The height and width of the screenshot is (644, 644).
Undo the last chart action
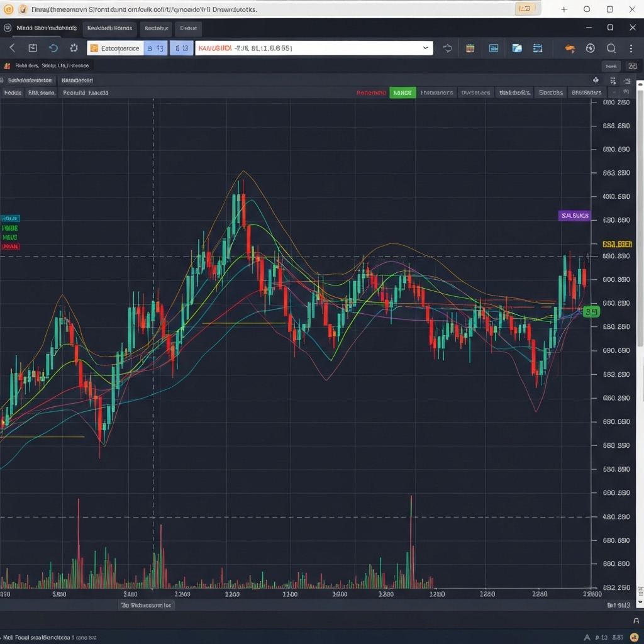click(x=53, y=48)
